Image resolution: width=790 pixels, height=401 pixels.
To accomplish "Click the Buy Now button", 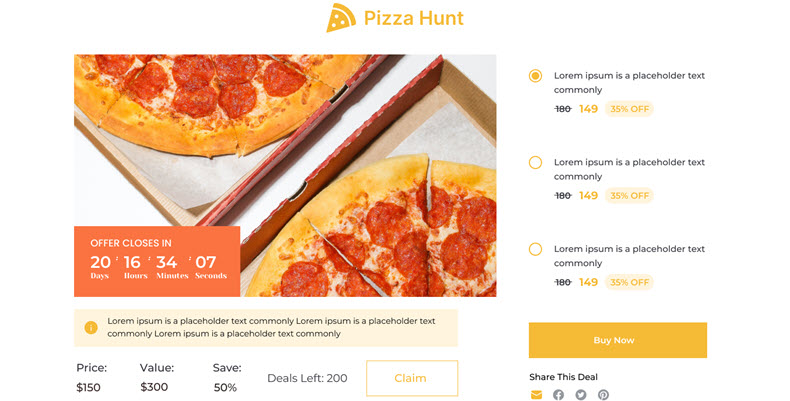I will point(618,340).
